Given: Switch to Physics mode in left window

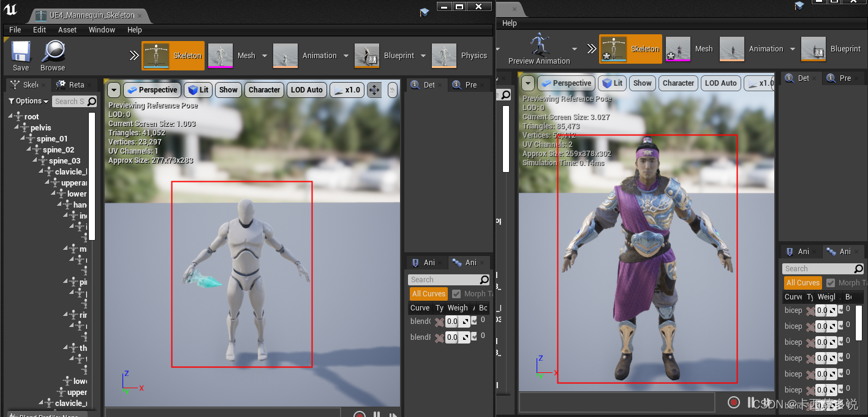Looking at the screenshot, I should (460, 55).
